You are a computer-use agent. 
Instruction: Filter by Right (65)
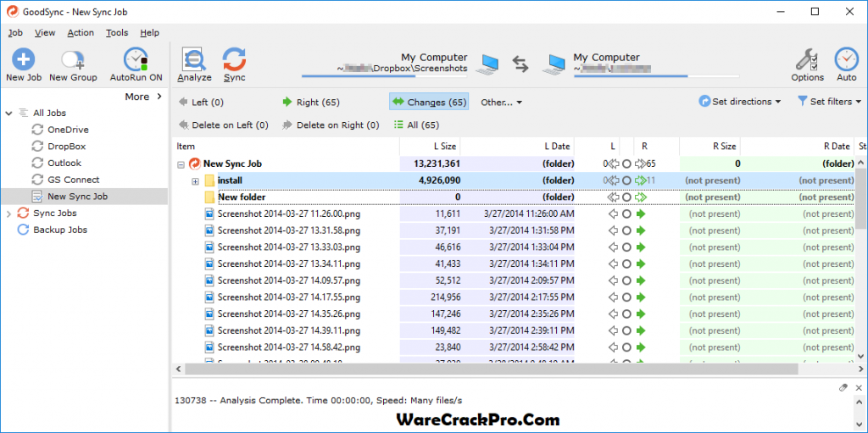[x=311, y=102]
